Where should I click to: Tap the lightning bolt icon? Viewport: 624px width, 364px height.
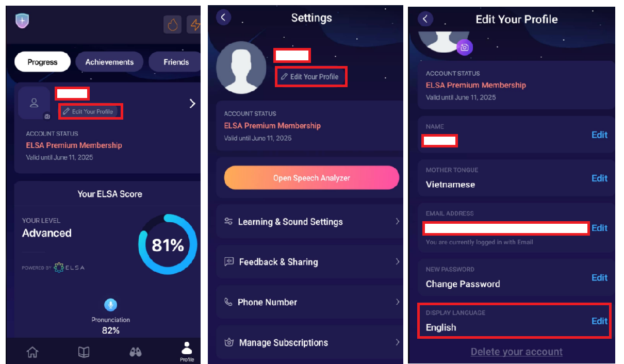click(x=194, y=25)
